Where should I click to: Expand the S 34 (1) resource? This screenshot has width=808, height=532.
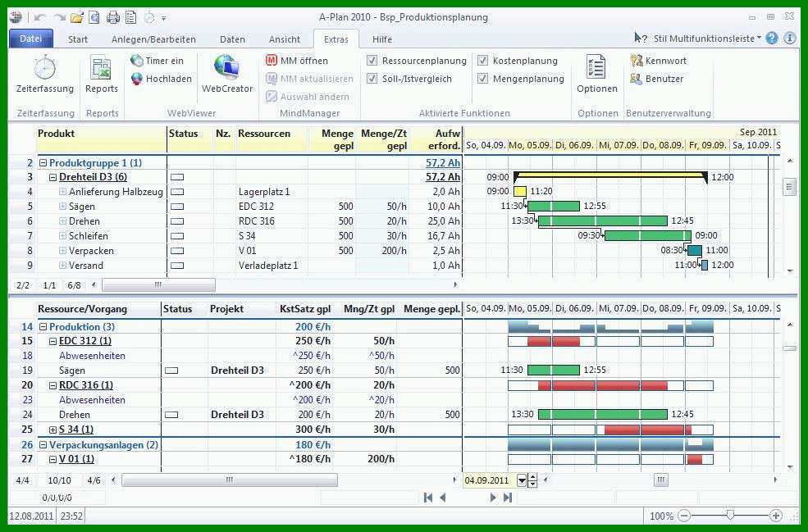coord(52,430)
